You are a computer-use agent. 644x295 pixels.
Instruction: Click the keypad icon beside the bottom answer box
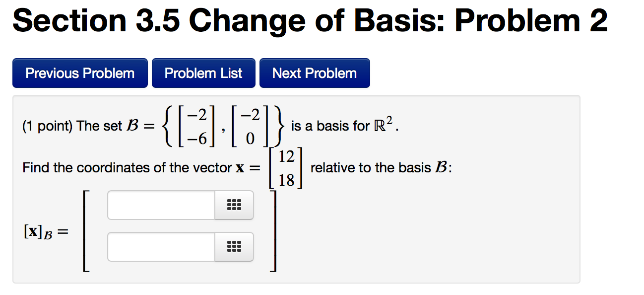click(x=233, y=247)
